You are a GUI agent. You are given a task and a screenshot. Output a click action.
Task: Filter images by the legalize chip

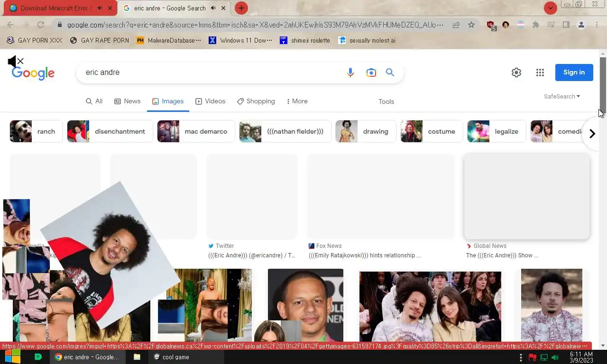pyautogui.click(x=497, y=131)
